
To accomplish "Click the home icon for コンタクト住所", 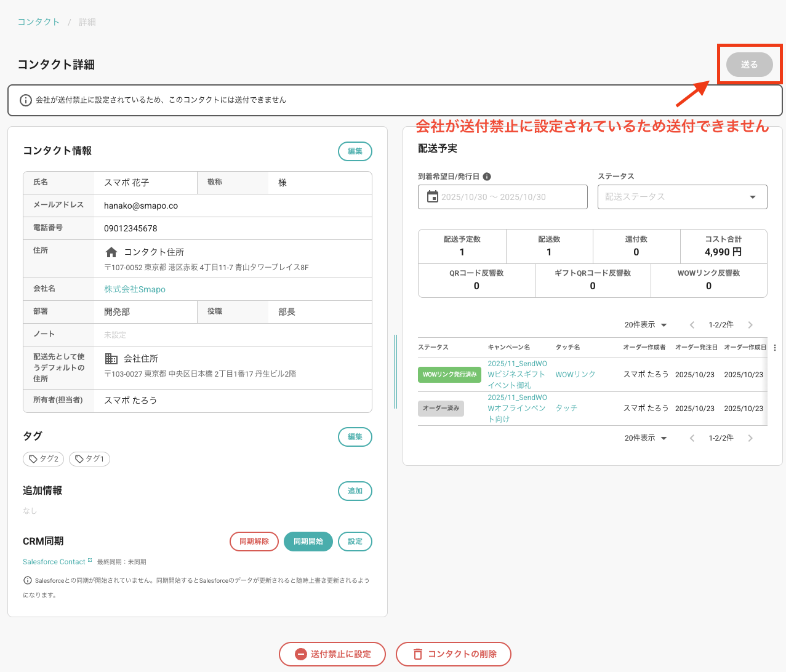I will [x=111, y=252].
